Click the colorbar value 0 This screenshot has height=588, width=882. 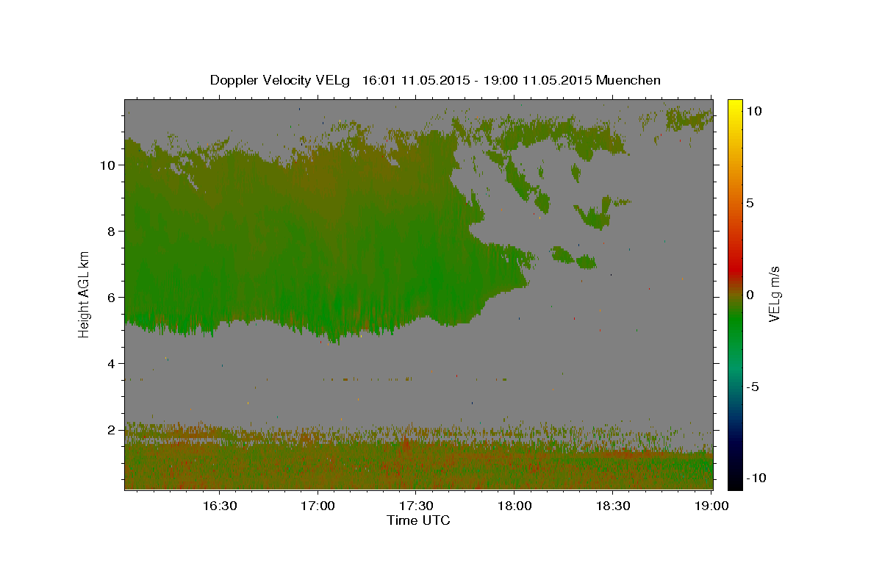click(750, 295)
